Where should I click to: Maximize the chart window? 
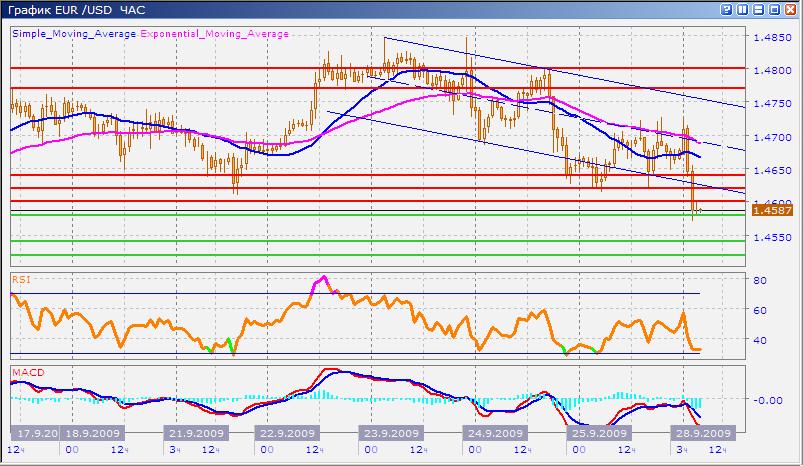775,9
